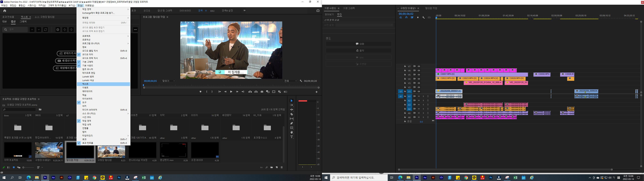
Task: Select the Razor tool in the timeline toolbar
Action: tap(292, 114)
